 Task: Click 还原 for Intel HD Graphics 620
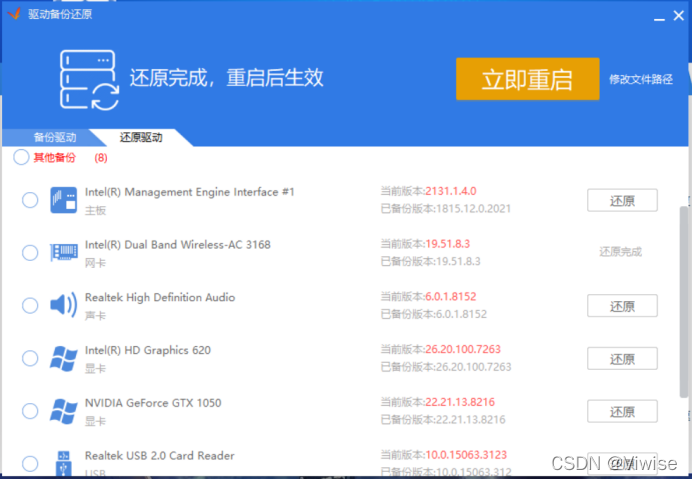(622, 358)
